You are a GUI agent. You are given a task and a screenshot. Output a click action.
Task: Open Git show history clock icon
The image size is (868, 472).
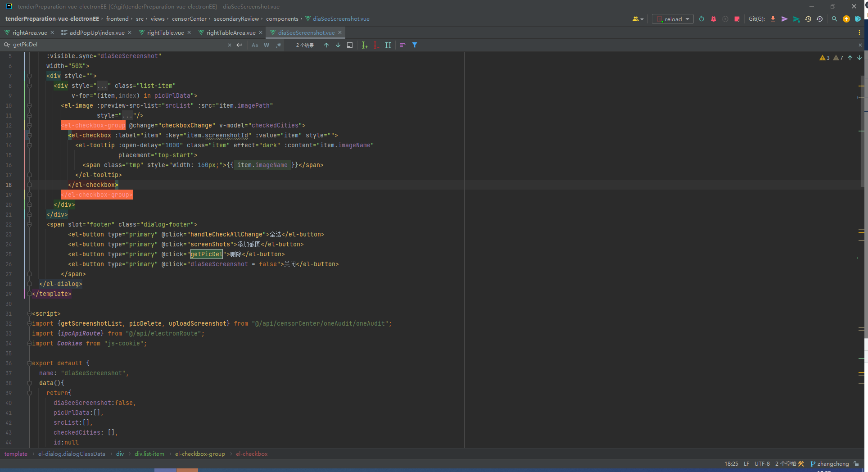point(808,19)
